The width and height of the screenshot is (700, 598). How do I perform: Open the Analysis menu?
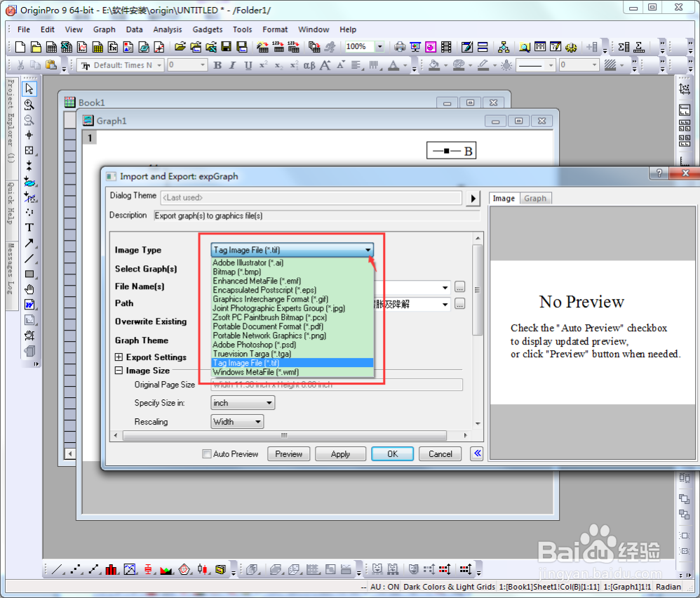(168, 29)
